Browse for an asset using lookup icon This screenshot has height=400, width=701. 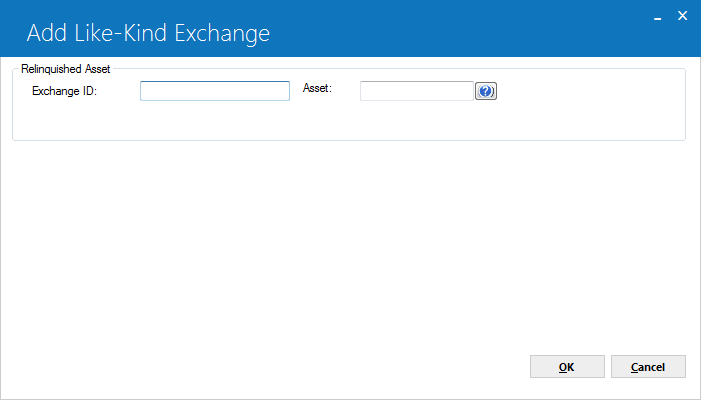[486, 91]
